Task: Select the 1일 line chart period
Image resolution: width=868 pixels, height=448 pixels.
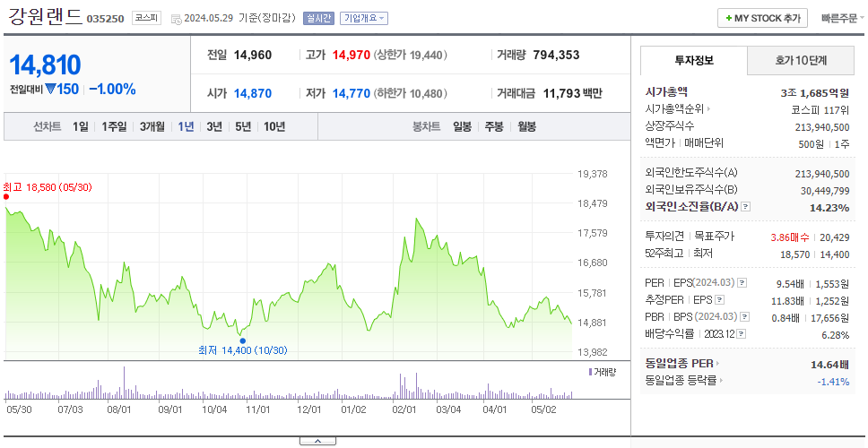Action: [x=81, y=126]
